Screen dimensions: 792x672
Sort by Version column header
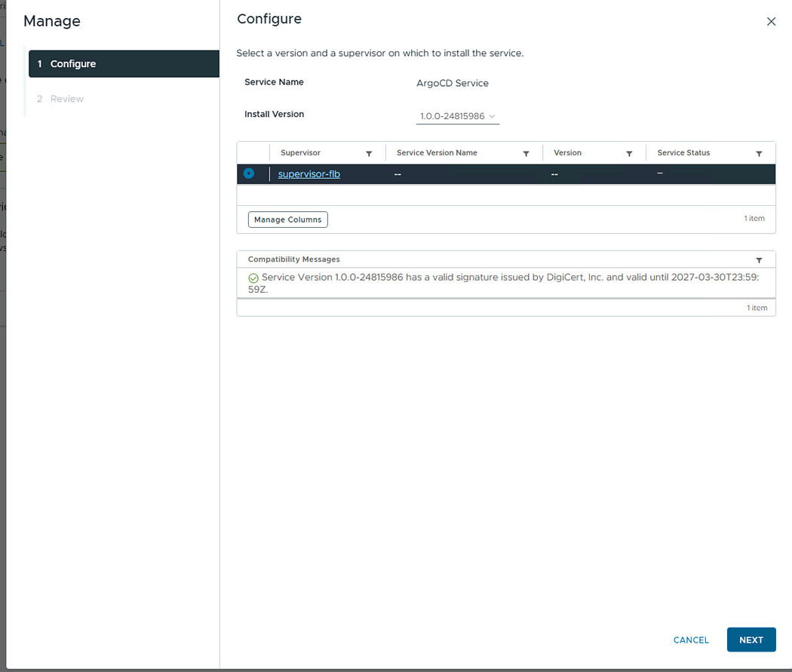pyautogui.click(x=567, y=153)
